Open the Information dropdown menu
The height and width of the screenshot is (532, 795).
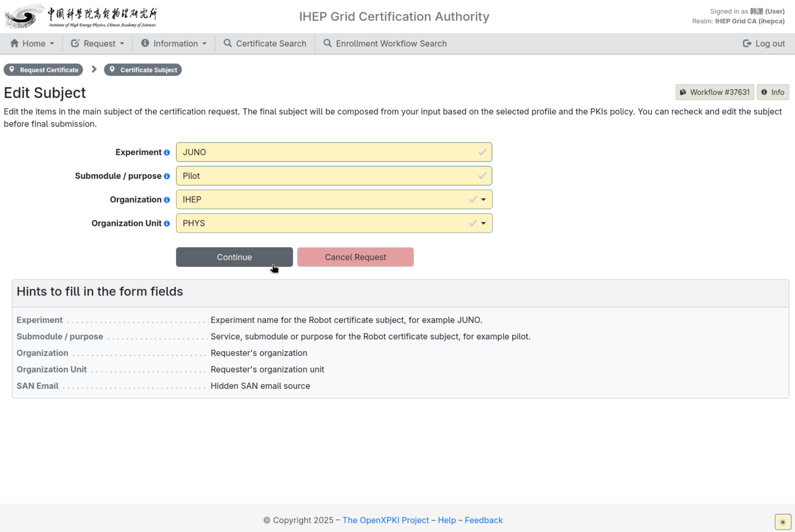pos(174,44)
